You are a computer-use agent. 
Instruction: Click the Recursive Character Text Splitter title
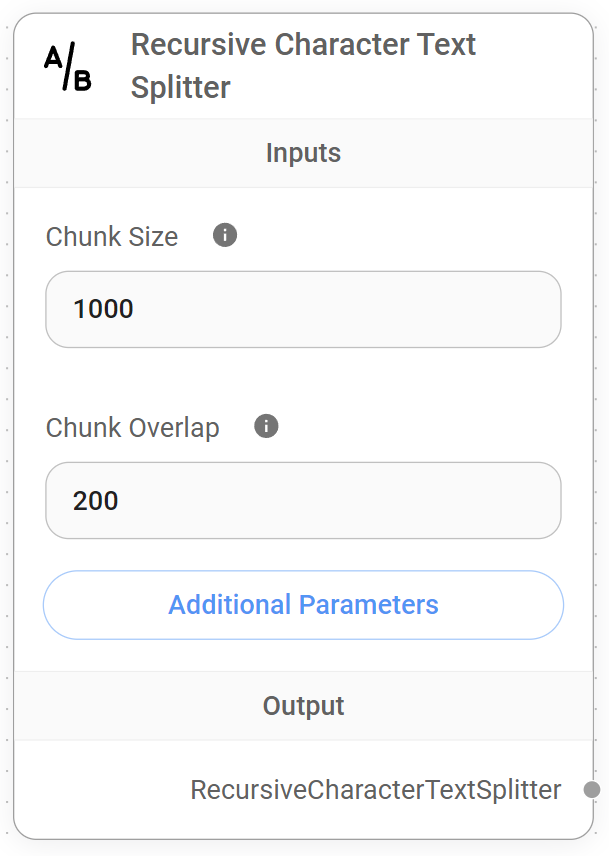click(x=303, y=64)
